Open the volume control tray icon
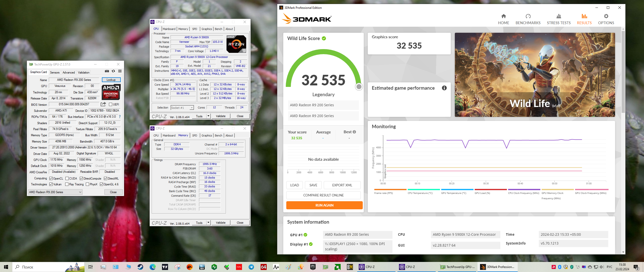This screenshot has width=644, height=272. (x=602, y=267)
